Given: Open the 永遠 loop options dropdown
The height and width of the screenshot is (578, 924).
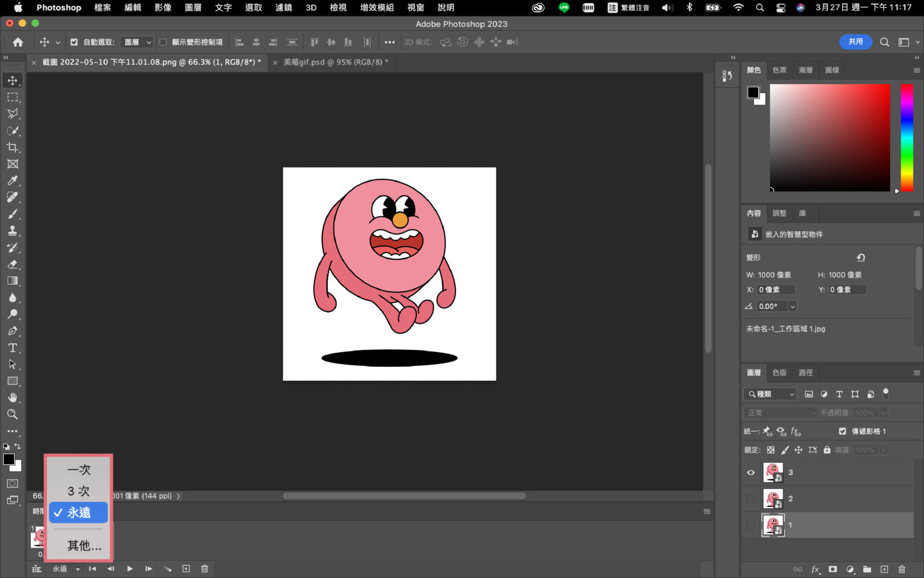Looking at the screenshot, I should pyautogui.click(x=66, y=568).
